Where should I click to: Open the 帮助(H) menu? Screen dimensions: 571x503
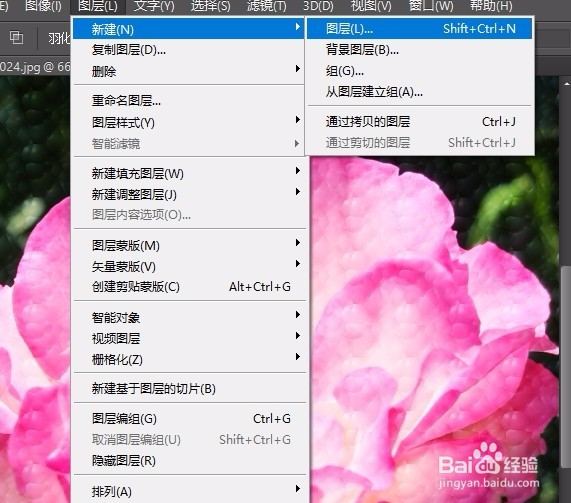(491, 6)
